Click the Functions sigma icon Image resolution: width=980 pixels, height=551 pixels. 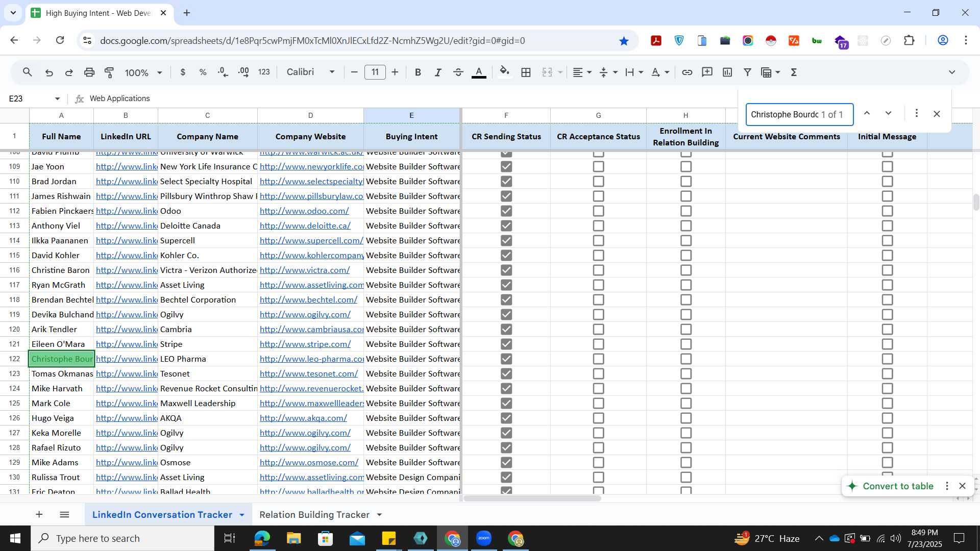click(794, 72)
